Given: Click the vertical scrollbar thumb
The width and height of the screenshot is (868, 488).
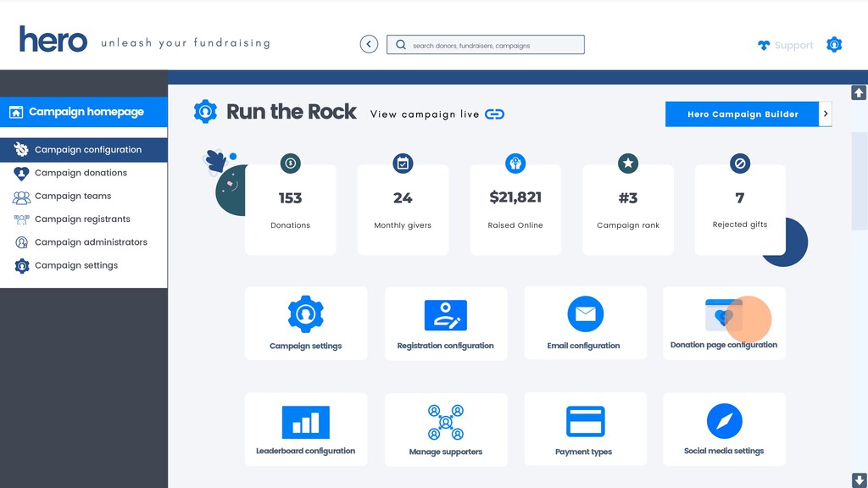Looking at the screenshot, I should [x=860, y=181].
